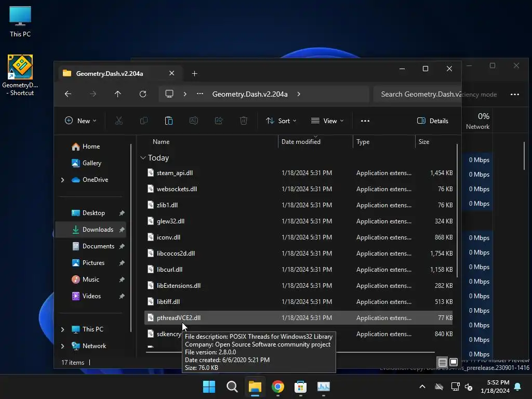
Task: Open the Sort dropdown
Action: (281, 121)
